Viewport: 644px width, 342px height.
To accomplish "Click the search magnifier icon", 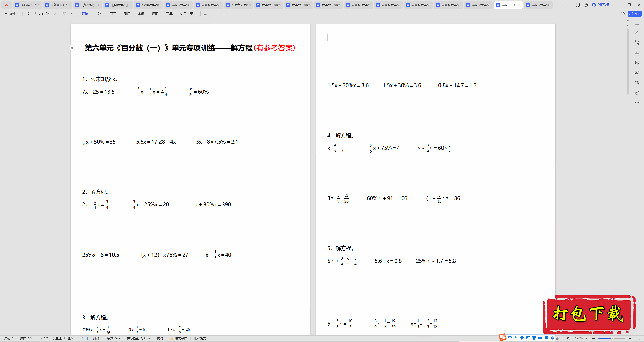I will 205,14.
